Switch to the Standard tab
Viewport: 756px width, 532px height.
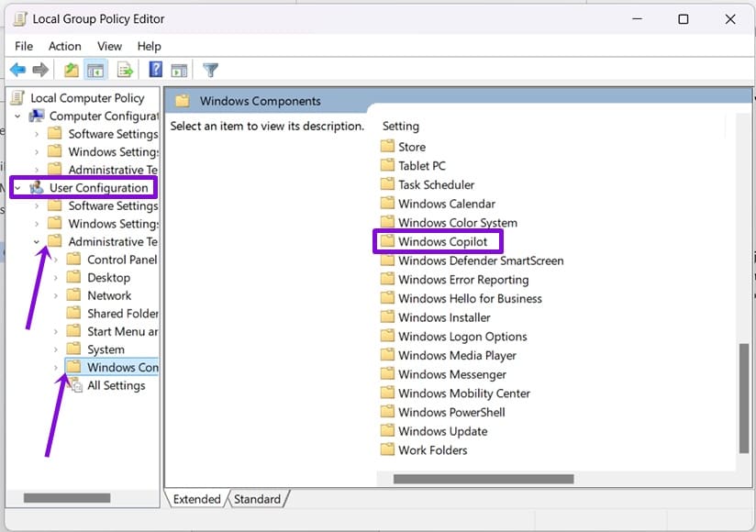click(x=258, y=499)
